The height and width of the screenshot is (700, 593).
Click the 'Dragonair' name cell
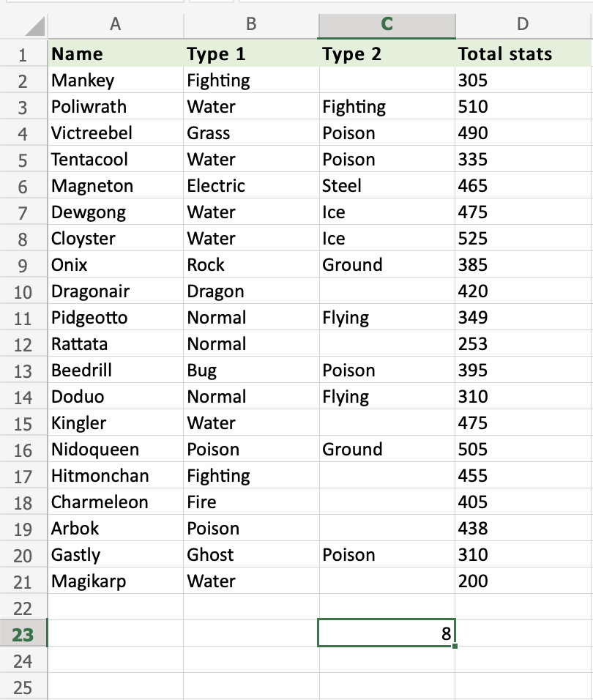pyautogui.click(x=115, y=291)
